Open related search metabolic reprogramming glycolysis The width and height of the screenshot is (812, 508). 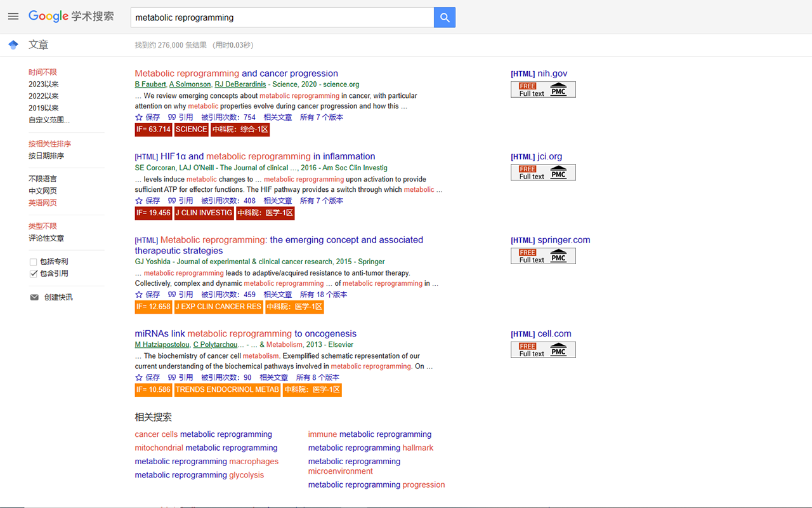(x=199, y=474)
